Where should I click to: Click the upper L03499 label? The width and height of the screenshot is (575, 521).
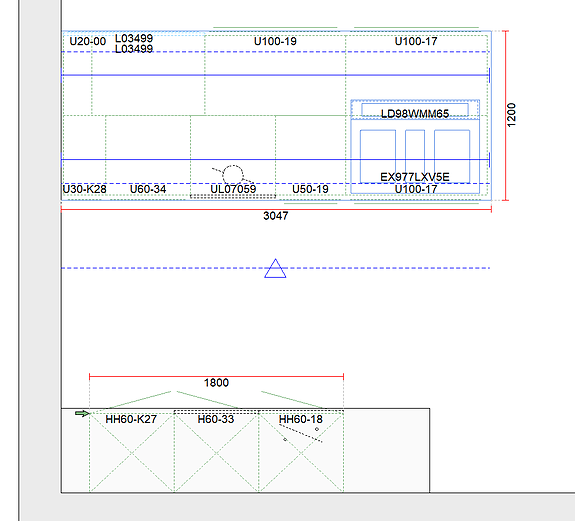pos(134,38)
